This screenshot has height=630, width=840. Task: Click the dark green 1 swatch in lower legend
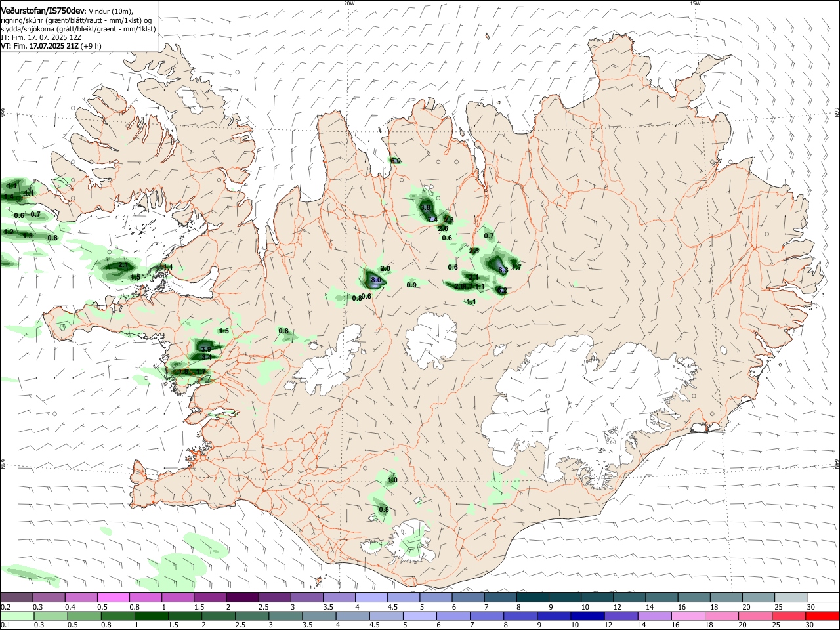click(x=152, y=616)
